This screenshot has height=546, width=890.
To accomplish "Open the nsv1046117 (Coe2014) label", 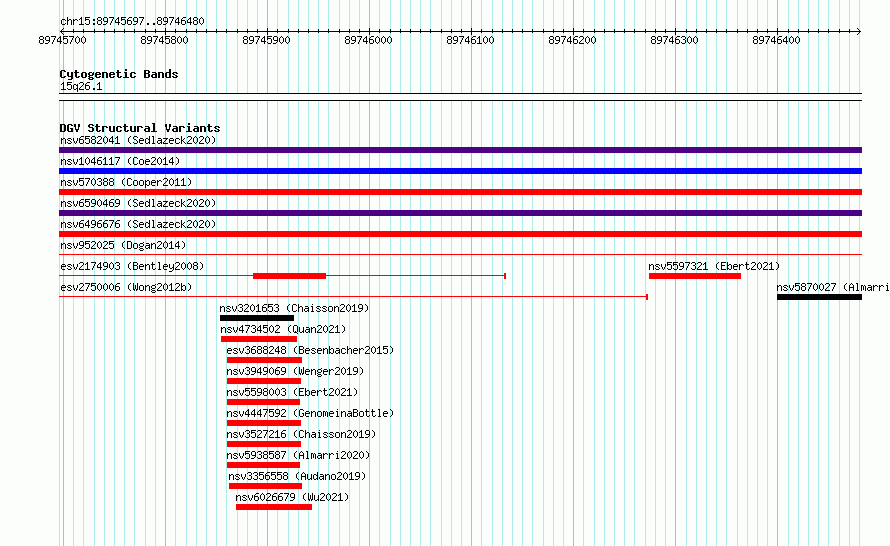I will click(120, 161).
